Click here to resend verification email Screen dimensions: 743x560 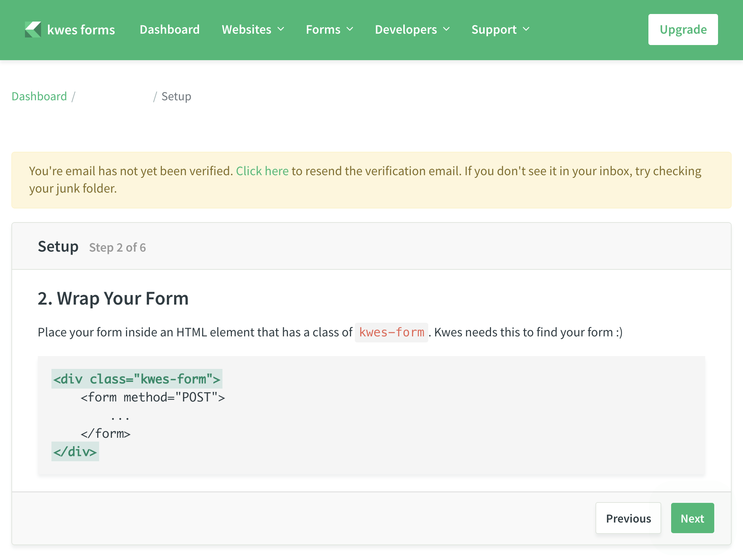click(262, 171)
